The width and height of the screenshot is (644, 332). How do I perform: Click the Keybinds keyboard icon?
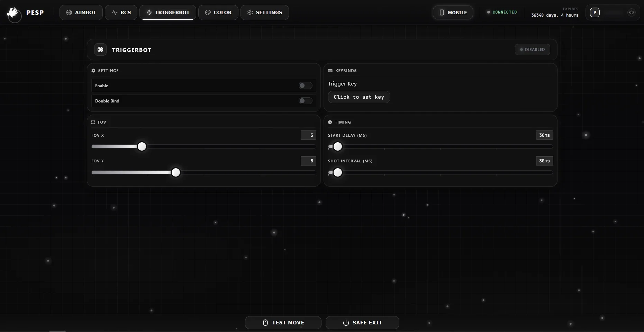[x=330, y=71]
